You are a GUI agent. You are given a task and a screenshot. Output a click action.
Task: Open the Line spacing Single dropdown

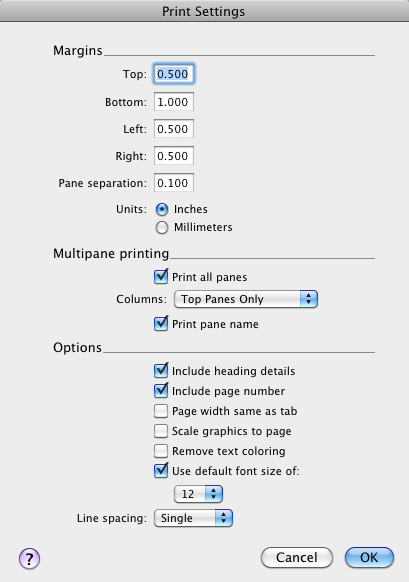[193, 518]
